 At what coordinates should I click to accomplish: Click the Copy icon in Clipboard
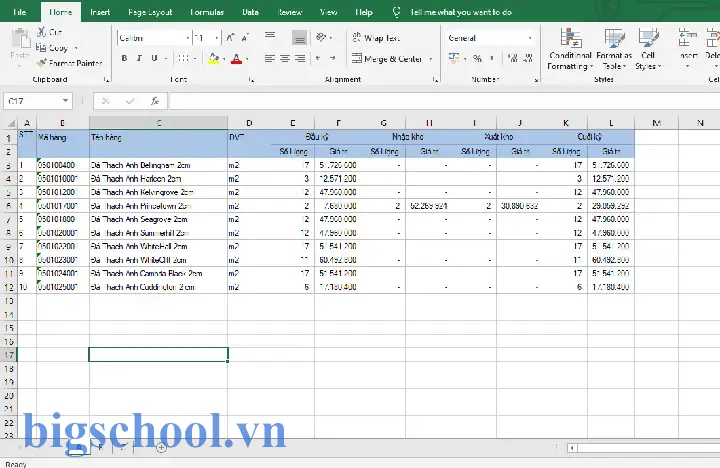tap(41, 47)
